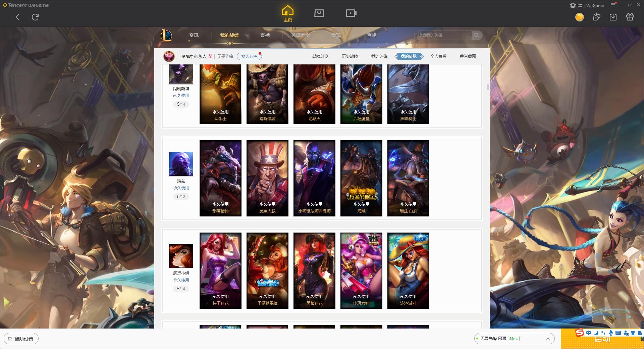Image resolution: width=644 pixels, height=349 pixels.
Task: Open the 主页 home tab icon
Action: 287,14
